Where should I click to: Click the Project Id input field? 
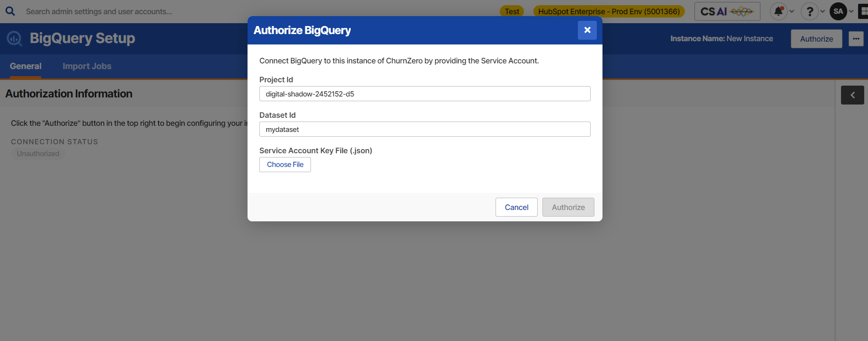(425, 94)
